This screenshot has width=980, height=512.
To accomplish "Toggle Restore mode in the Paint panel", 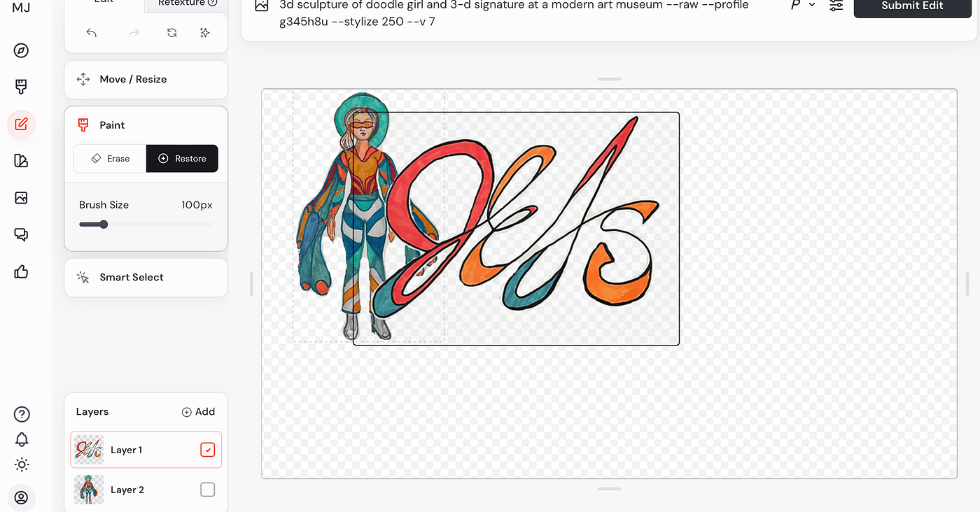I will tap(182, 158).
